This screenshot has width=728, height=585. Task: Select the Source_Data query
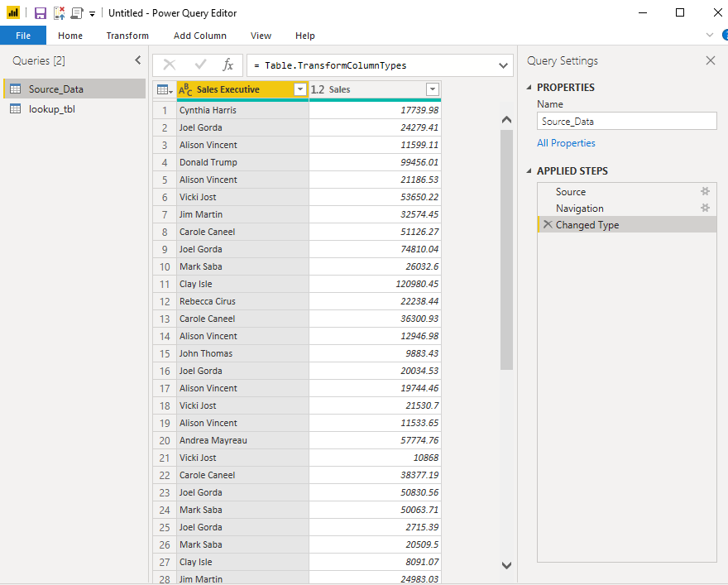tap(74, 89)
